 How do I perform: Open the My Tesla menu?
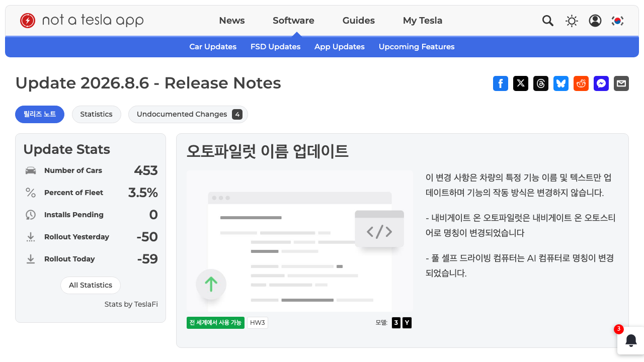pos(423,21)
